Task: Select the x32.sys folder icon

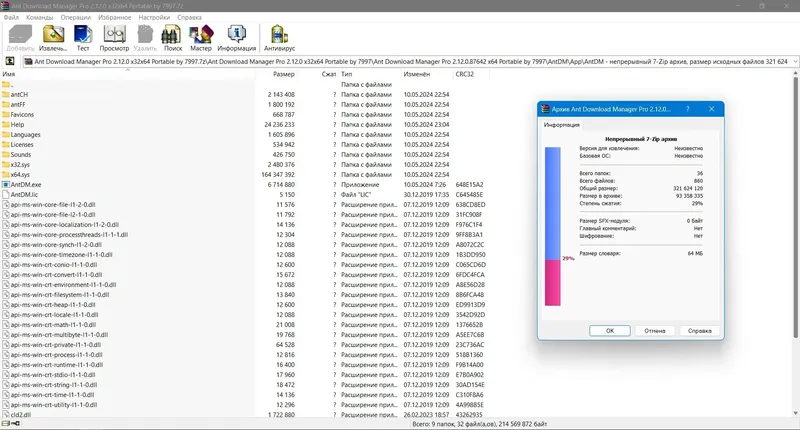Action: (6, 164)
